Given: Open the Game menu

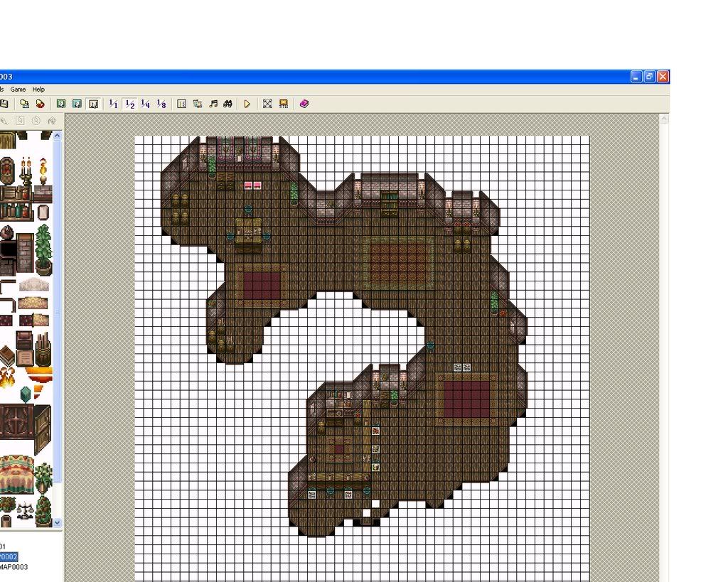Looking at the screenshot, I should coord(18,90).
